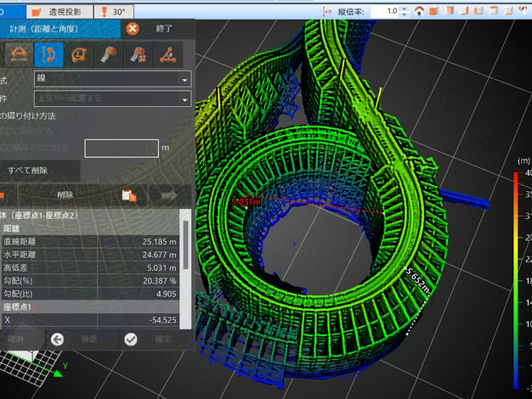Click the copy results icon next to 削除
The image size is (532, 399).
click(x=128, y=195)
